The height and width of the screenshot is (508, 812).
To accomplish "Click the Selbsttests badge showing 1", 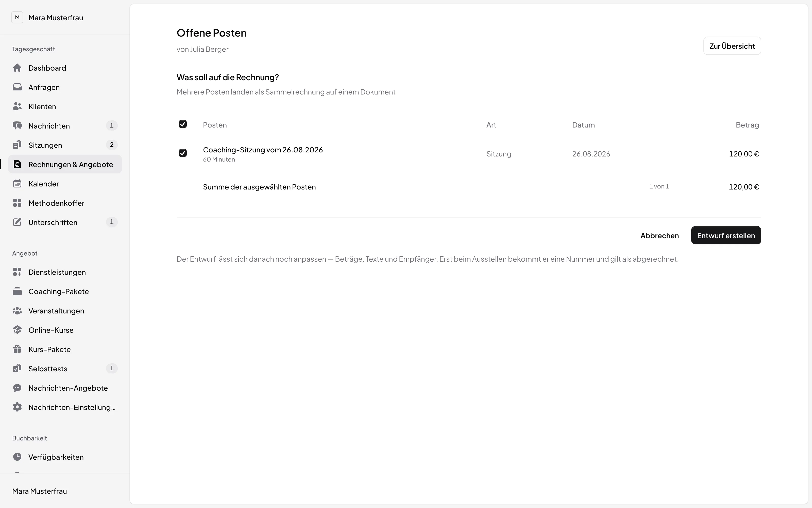I will 112,368.
